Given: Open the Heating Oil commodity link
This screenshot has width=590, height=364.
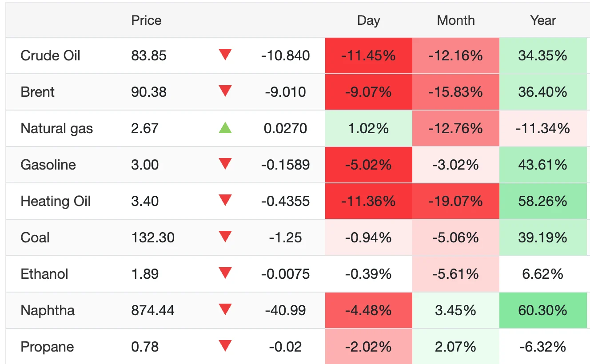Looking at the screenshot, I should tap(56, 201).
